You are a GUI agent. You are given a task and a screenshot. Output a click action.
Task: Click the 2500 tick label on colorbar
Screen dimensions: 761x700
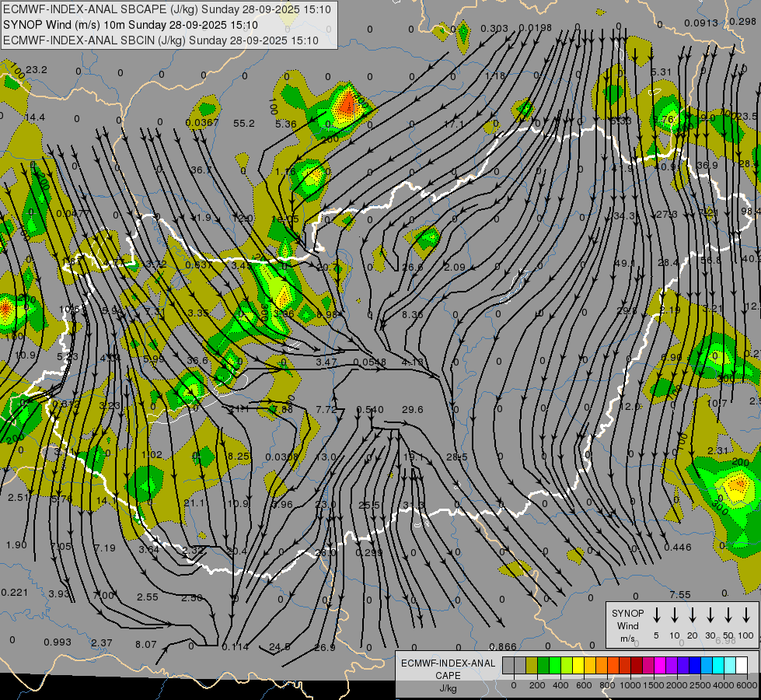point(700,685)
